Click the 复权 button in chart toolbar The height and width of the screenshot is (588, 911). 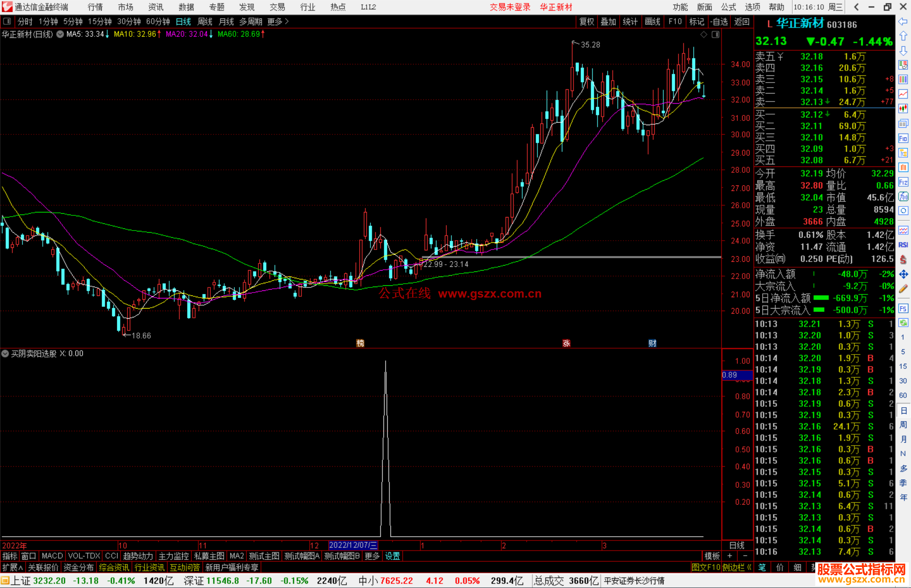tap(586, 21)
